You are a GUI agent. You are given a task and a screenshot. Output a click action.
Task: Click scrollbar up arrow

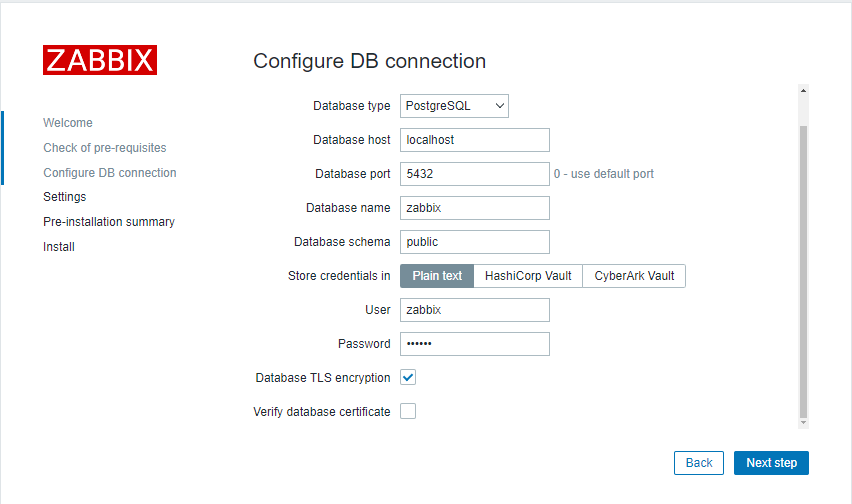pyautogui.click(x=803, y=90)
